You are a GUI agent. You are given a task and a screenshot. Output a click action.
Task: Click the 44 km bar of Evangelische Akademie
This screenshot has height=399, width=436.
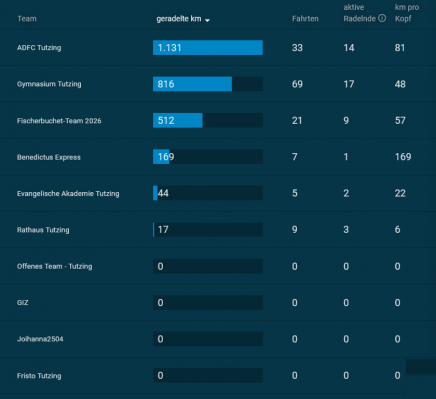(208, 193)
